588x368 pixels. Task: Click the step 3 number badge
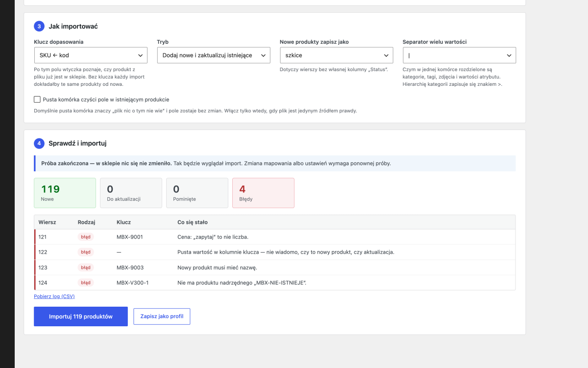pos(39,26)
